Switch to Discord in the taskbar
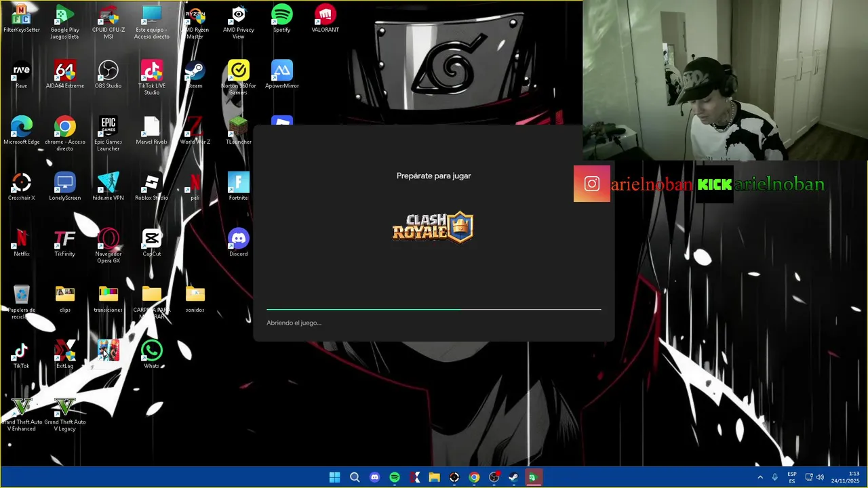868x488 pixels. pos(374,477)
